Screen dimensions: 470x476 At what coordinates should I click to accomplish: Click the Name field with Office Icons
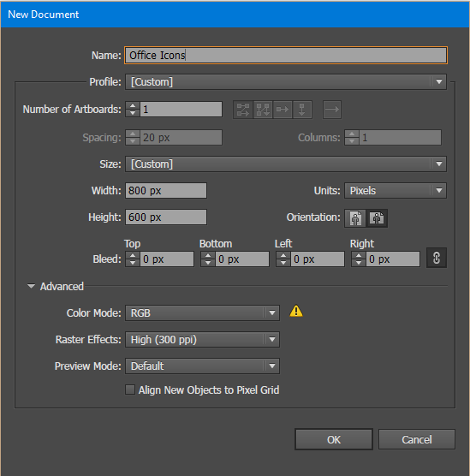[286, 56]
